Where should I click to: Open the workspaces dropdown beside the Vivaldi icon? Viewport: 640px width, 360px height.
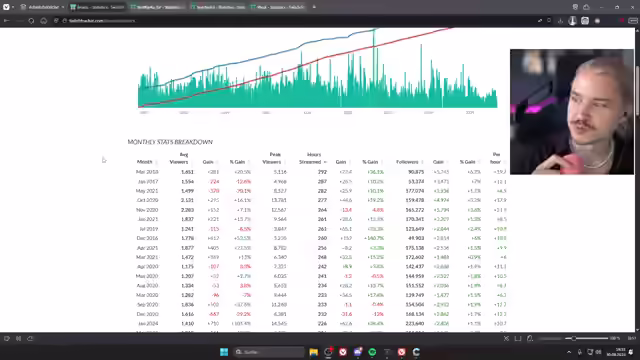[42, 7]
